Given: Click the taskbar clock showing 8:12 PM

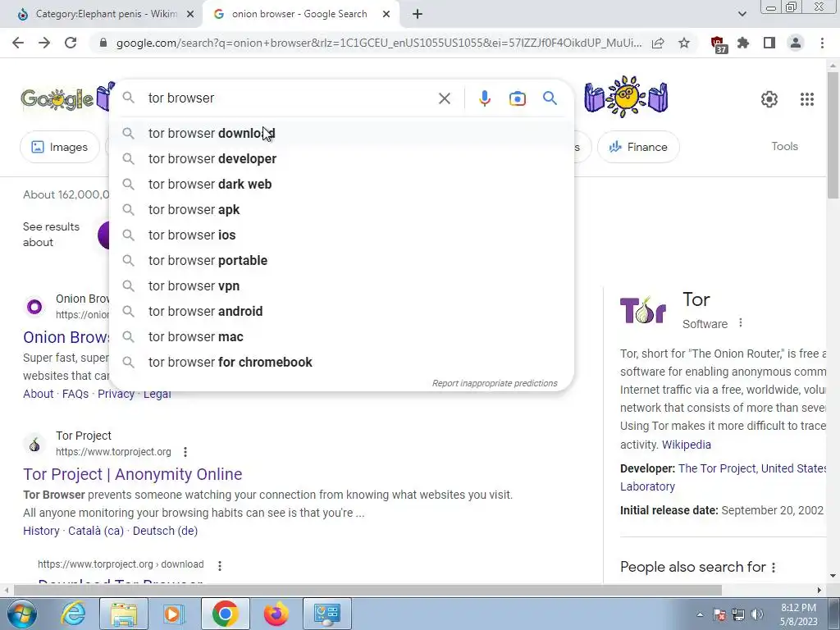Looking at the screenshot, I should tap(798, 614).
